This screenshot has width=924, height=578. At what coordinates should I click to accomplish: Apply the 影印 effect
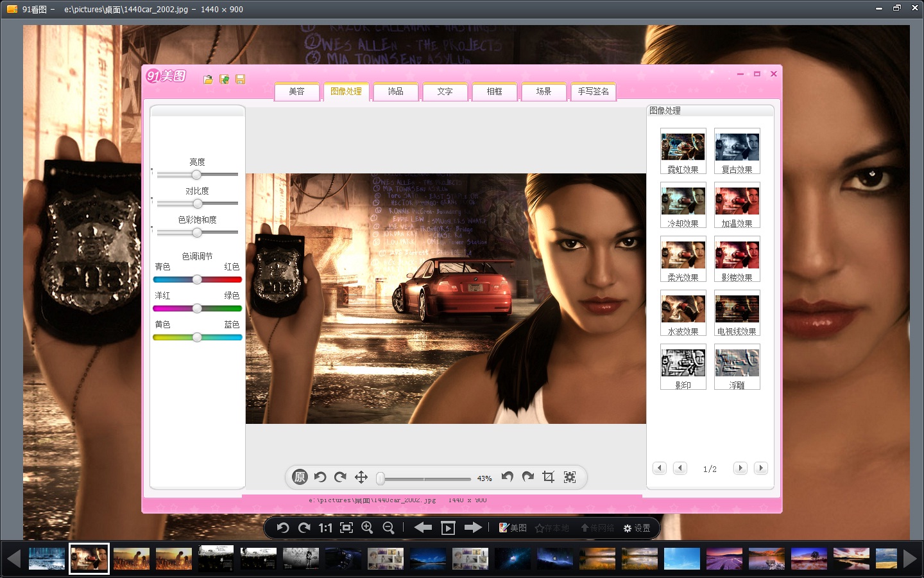click(x=683, y=367)
